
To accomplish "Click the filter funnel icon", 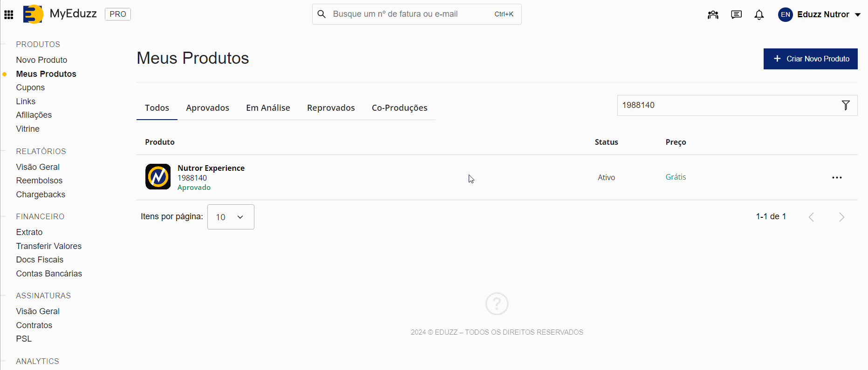I will (846, 105).
